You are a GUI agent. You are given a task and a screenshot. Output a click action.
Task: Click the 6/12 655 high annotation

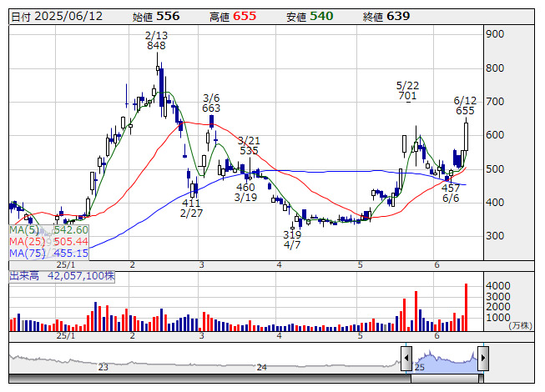tap(465, 106)
